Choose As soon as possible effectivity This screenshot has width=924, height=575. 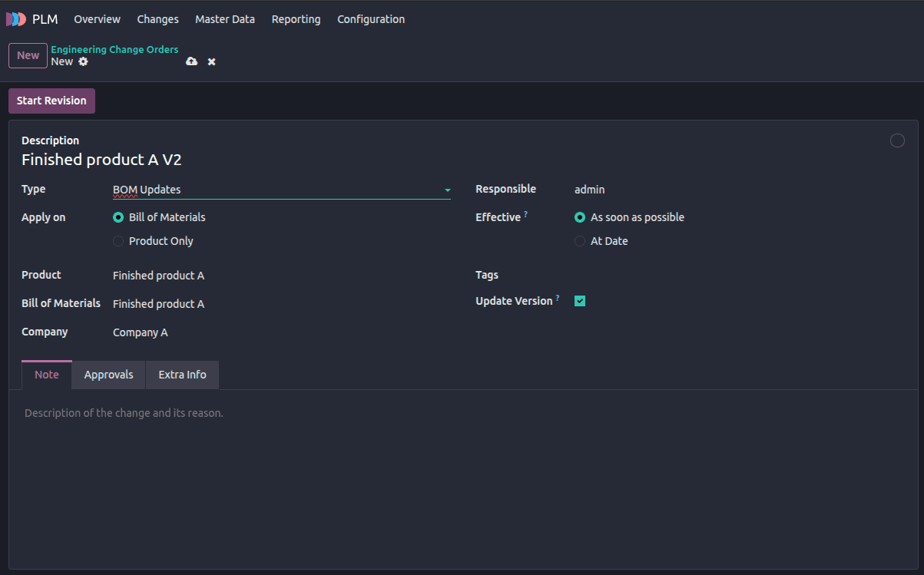[x=580, y=217]
